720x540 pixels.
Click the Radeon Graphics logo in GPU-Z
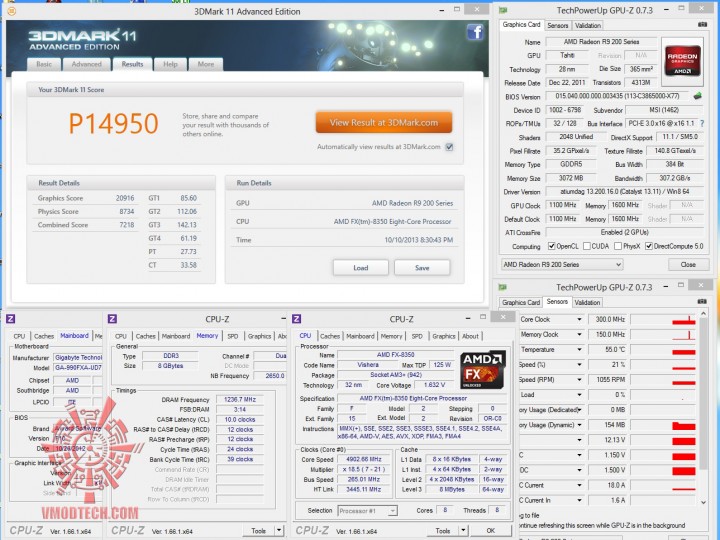682,61
